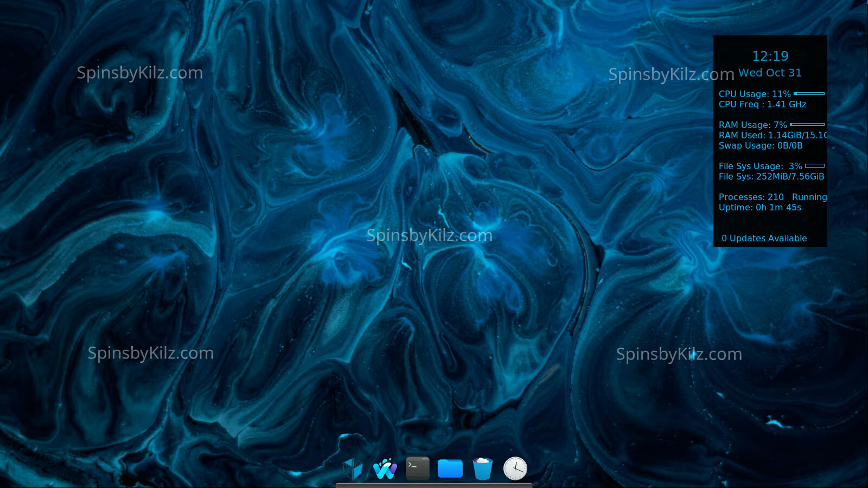Image resolution: width=868 pixels, height=488 pixels.
Task: Click the gray panel strip beneath the dock
Action: click(x=434, y=485)
